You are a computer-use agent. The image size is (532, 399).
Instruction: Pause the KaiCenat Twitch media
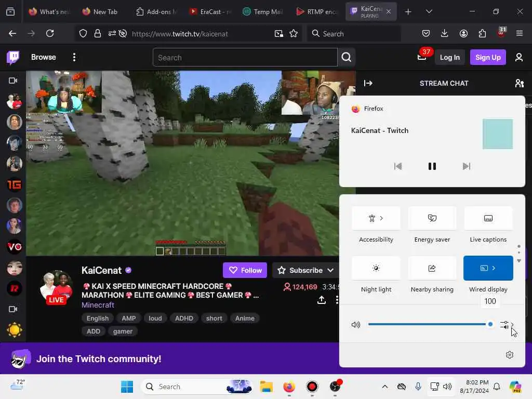tap(432, 166)
